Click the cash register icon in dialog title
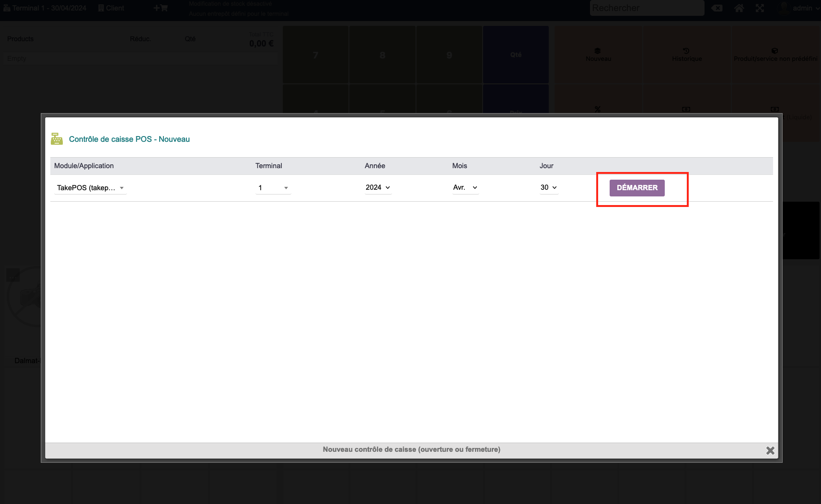821x504 pixels. (57, 139)
